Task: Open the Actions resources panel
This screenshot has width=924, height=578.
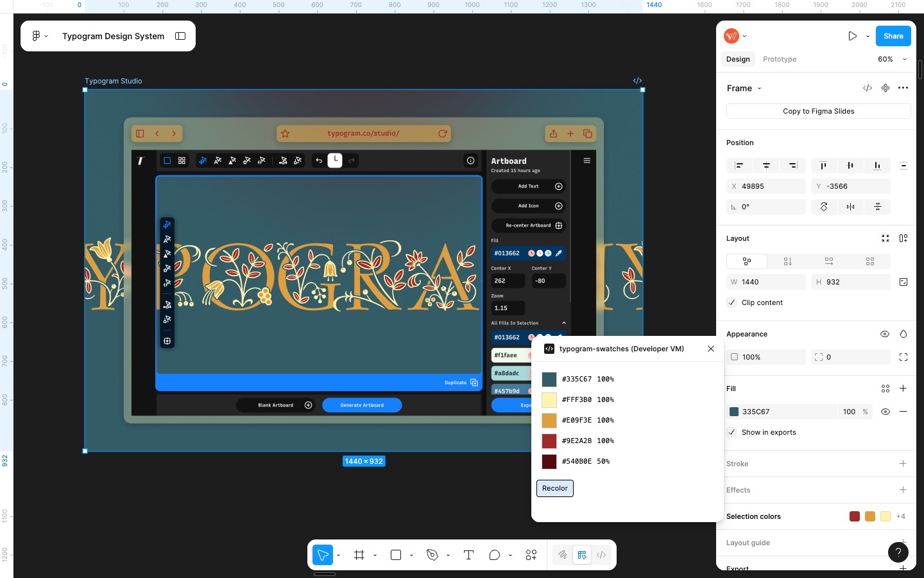Action: click(x=531, y=555)
